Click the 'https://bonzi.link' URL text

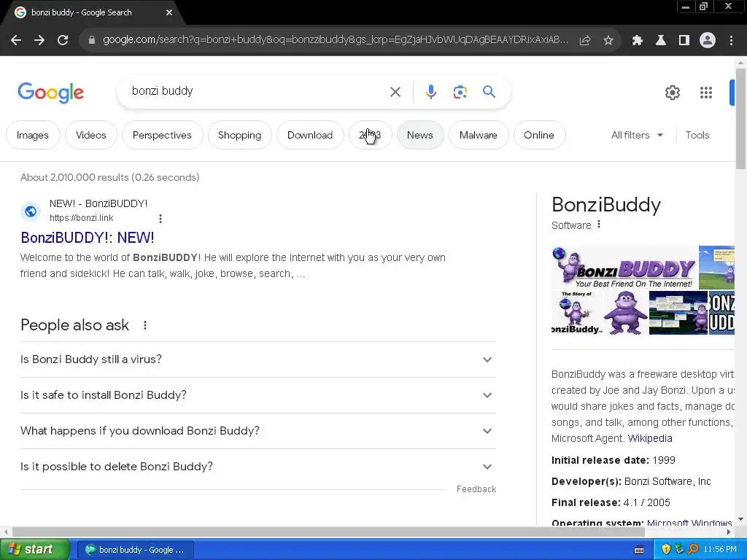82,218
